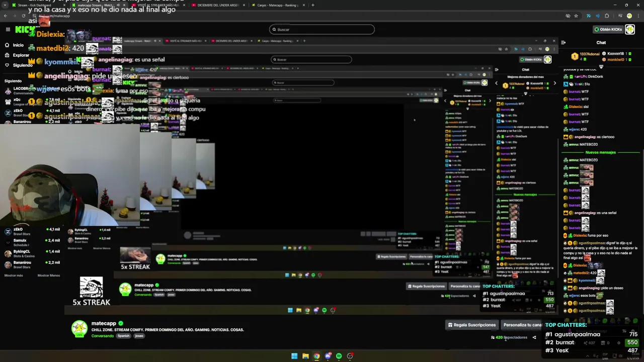
Task: Jump to Nuevos mensajes in the chat
Action: point(601,152)
